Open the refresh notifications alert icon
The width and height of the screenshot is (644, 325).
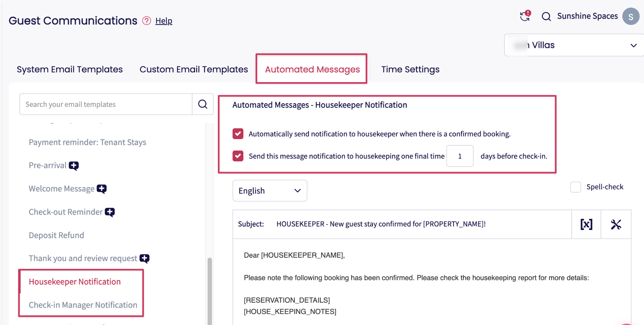click(x=525, y=15)
